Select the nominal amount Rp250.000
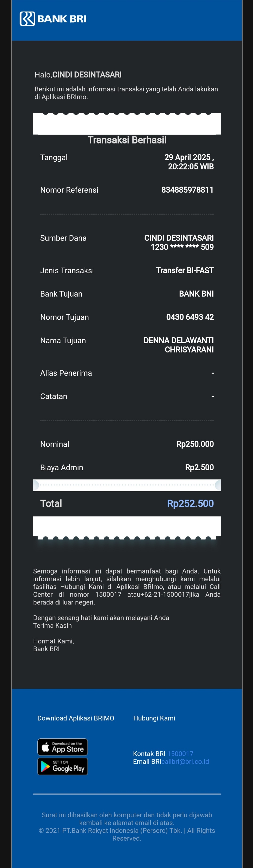This screenshot has height=868, width=253. point(195,444)
